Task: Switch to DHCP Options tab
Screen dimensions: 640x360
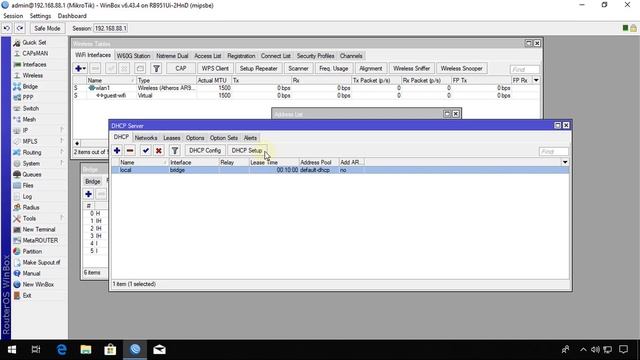Action: [x=195, y=138]
